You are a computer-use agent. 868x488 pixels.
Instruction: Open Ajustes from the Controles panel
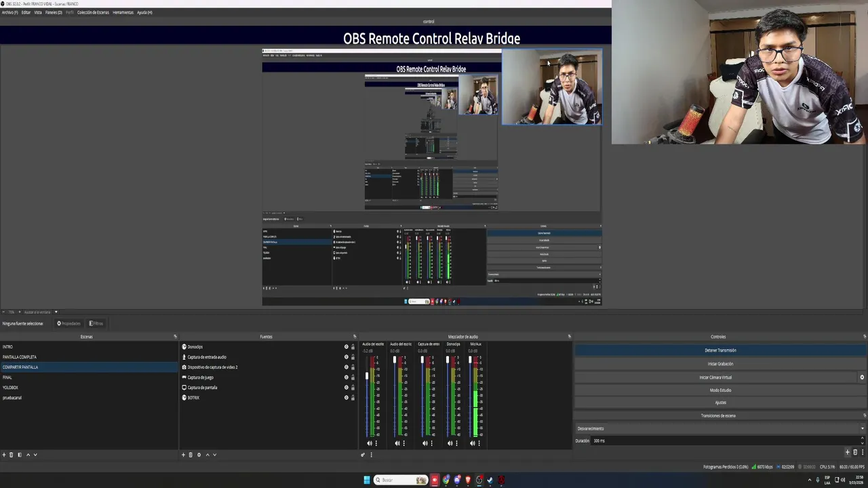(720, 403)
